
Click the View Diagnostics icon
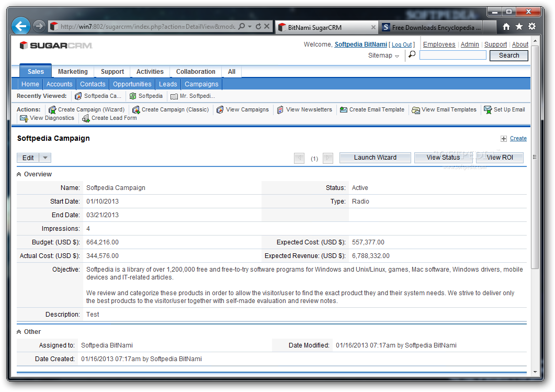pos(24,118)
